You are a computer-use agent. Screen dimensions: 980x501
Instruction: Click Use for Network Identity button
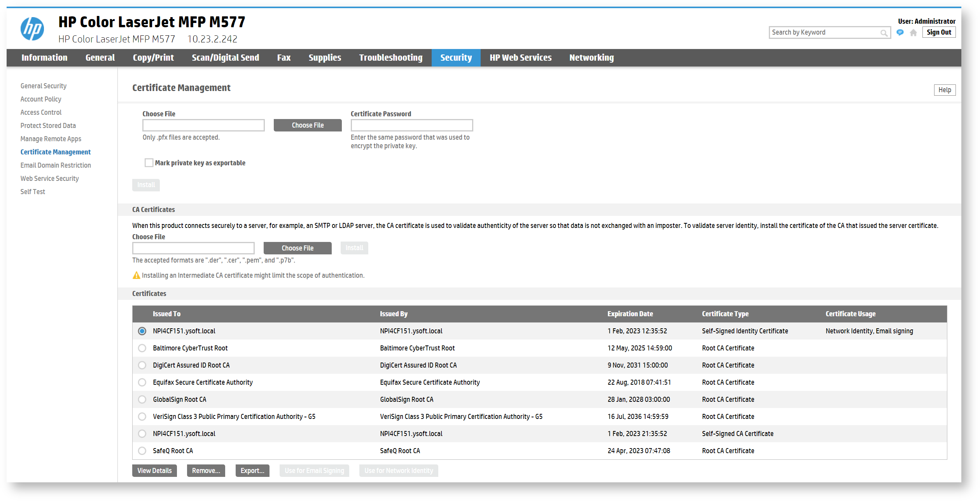(x=399, y=471)
